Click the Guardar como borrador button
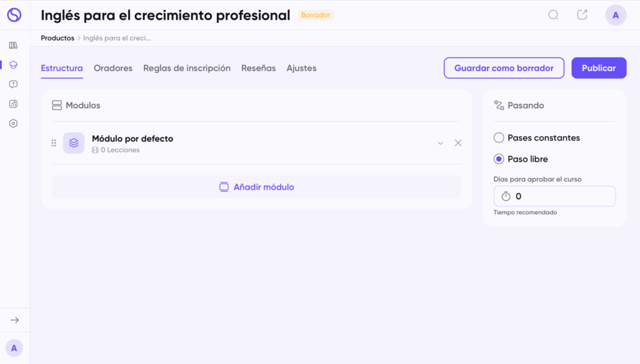640x364 pixels. pyautogui.click(x=504, y=68)
